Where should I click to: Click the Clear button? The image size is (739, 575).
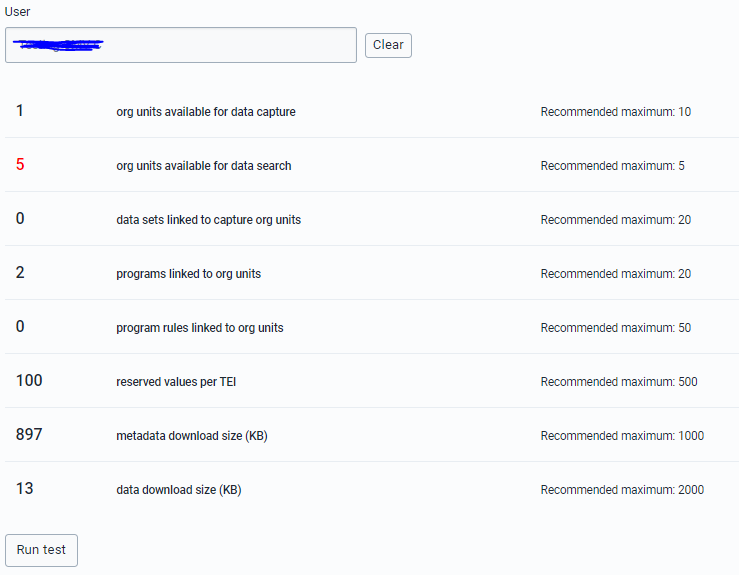(x=388, y=45)
